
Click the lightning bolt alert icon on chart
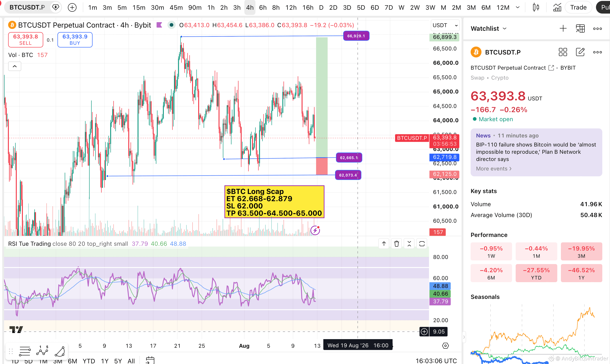[315, 230]
